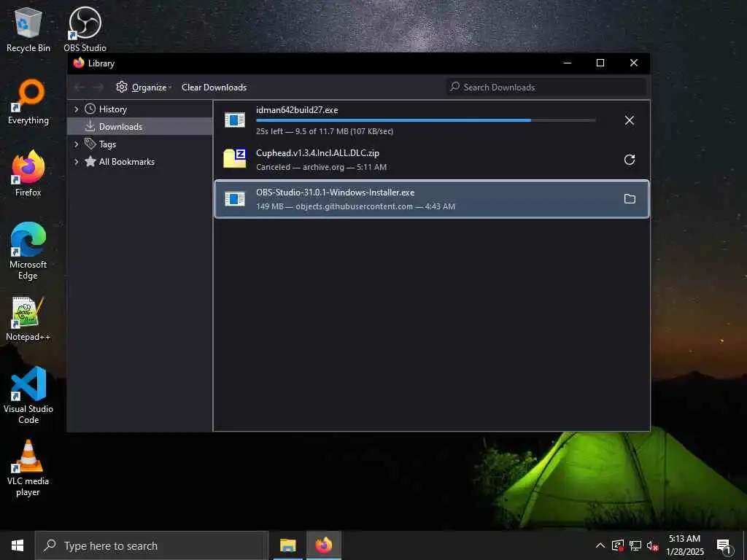Viewport: 747px width, 560px height.
Task: Select History in the sidebar
Action: click(x=113, y=109)
